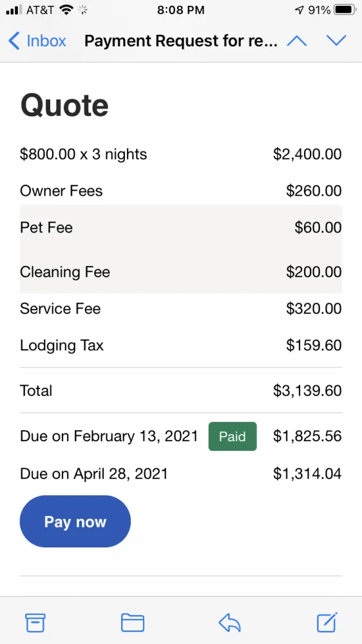Tap the 8:08 PM status bar clock

click(x=181, y=10)
